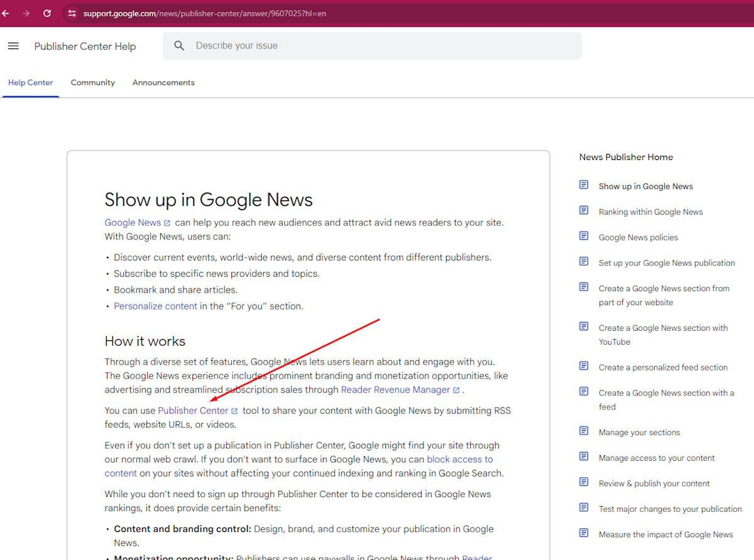The image size is (754, 560).
Task: Click the article icon beside Ranking within Google News
Action: (584, 210)
